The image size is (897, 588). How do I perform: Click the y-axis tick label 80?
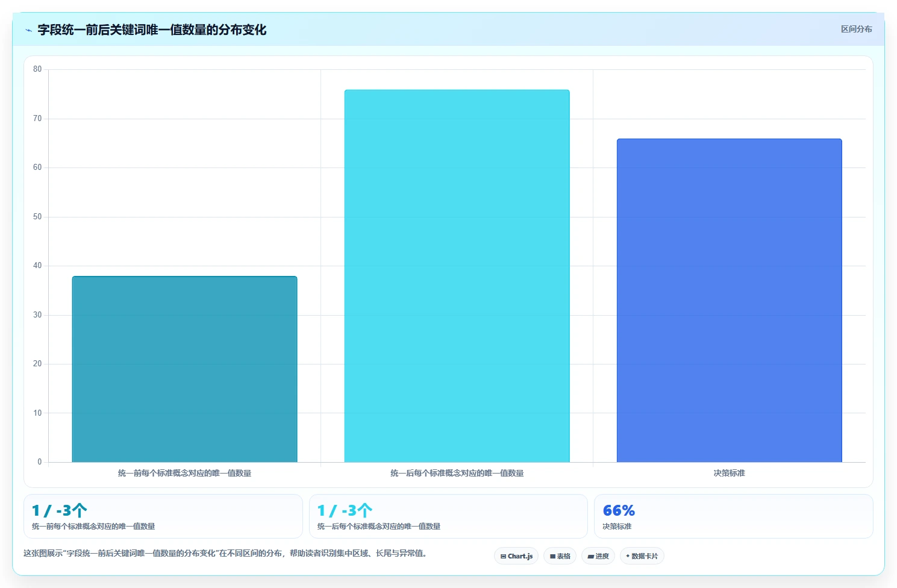coord(37,69)
